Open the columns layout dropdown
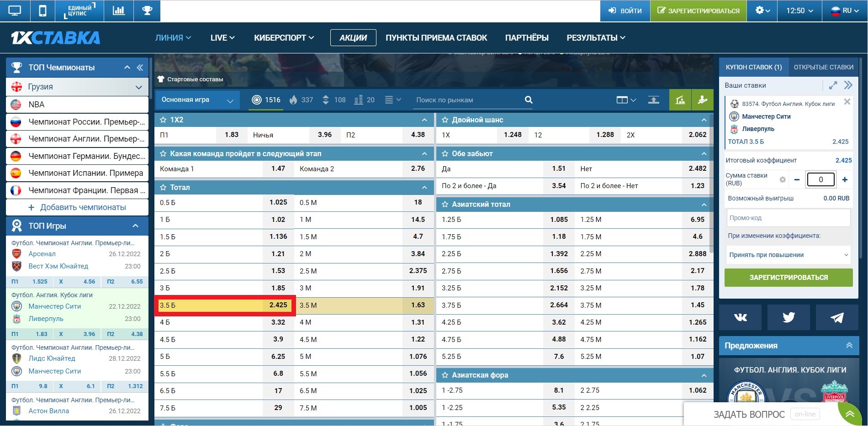 [x=626, y=100]
